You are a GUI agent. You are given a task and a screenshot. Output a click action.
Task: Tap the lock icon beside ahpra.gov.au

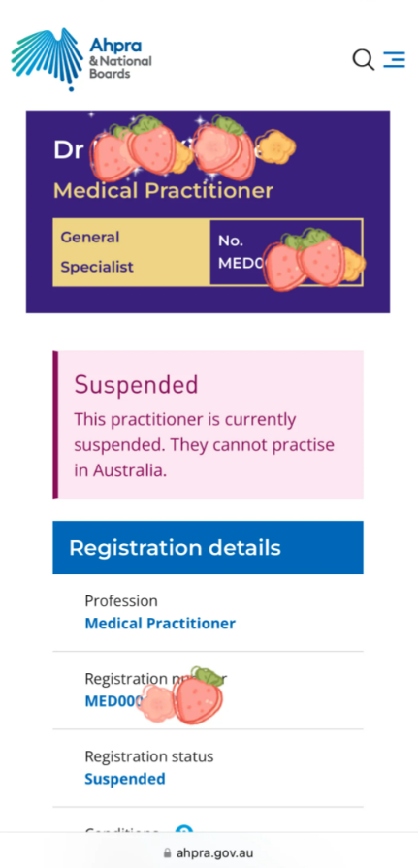point(168,853)
